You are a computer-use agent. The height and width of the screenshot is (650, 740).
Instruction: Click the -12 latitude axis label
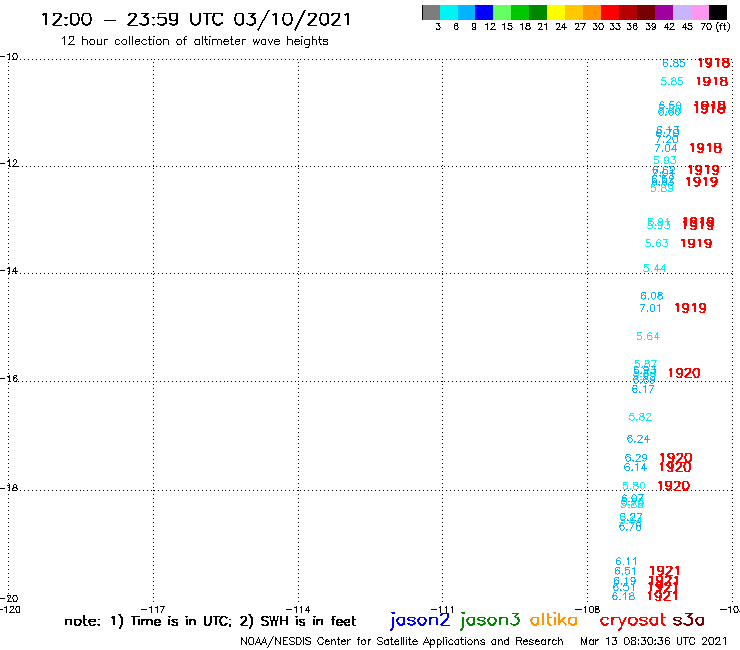pos(8,163)
